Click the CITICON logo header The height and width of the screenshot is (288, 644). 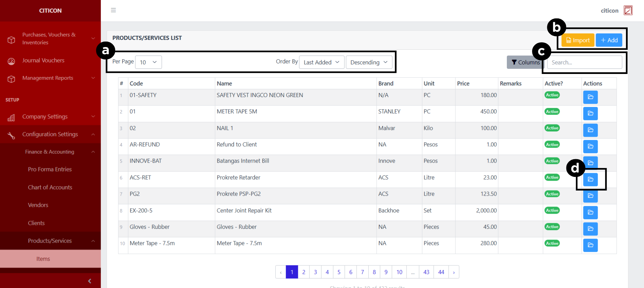pos(50,11)
